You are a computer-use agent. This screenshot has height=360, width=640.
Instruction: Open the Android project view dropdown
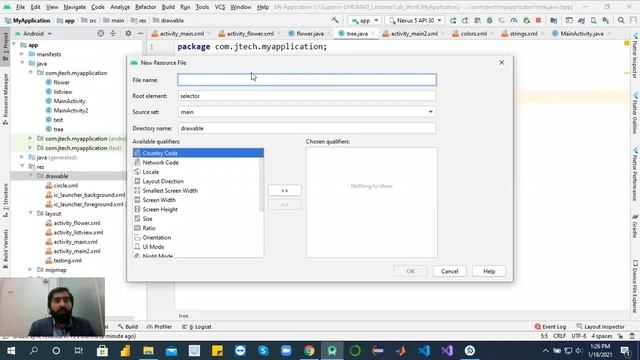pyautogui.click(x=33, y=33)
